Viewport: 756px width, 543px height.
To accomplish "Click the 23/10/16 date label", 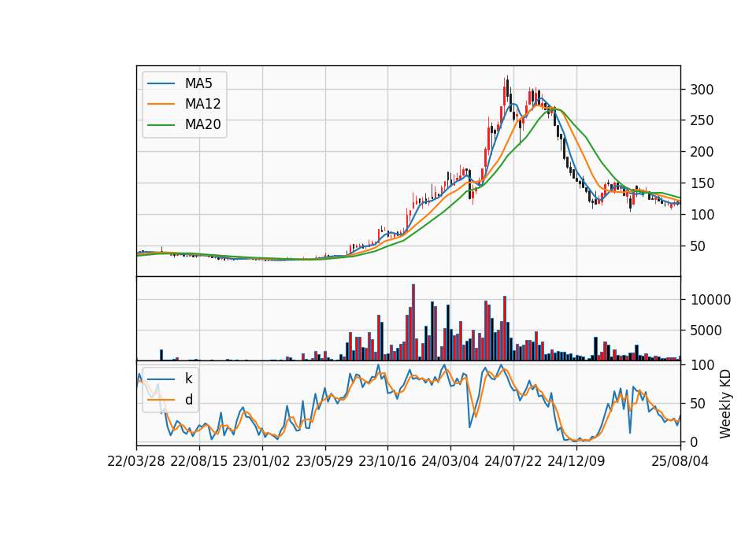I will [387, 461].
